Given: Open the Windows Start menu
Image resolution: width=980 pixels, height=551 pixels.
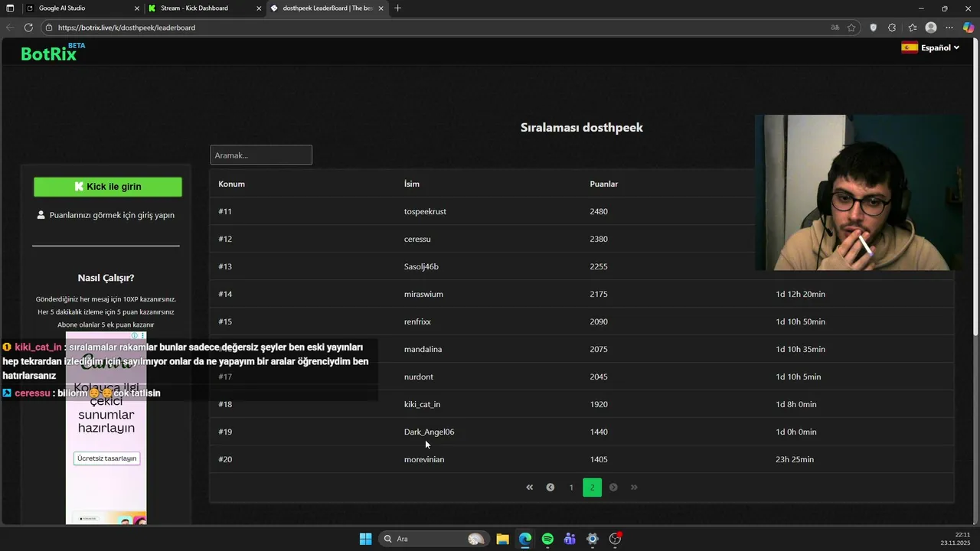Looking at the screenshot, I should click(365, 539).
